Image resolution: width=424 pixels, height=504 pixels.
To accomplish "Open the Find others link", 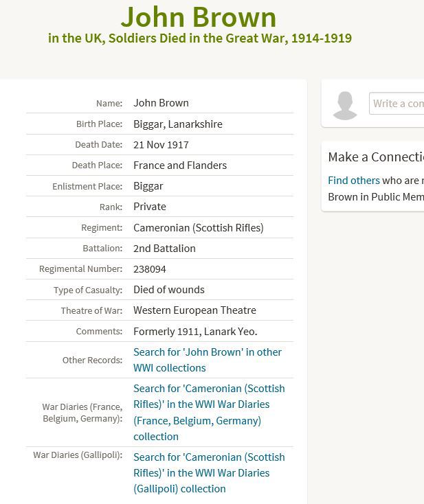I will (x=353, y=181).
